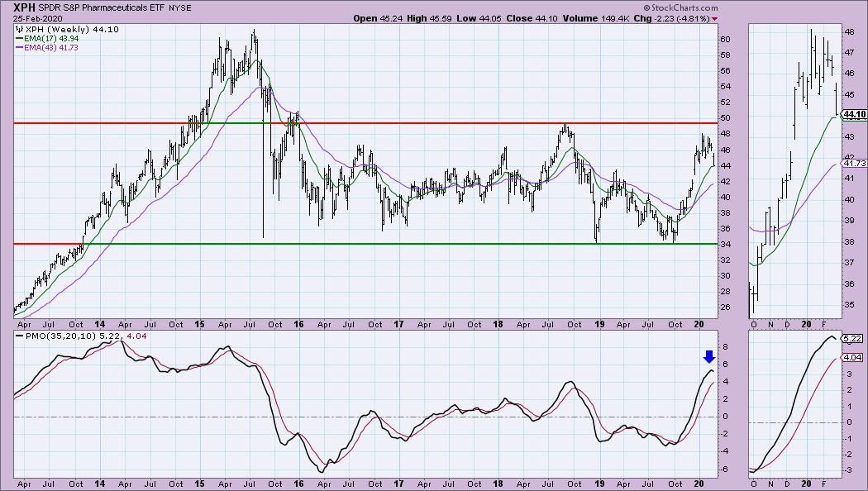Click year 15 on price panel time axis
Image resolution: width=868 pixels, height=491 pixels.
pyautogui.click(x=199, y=324)
